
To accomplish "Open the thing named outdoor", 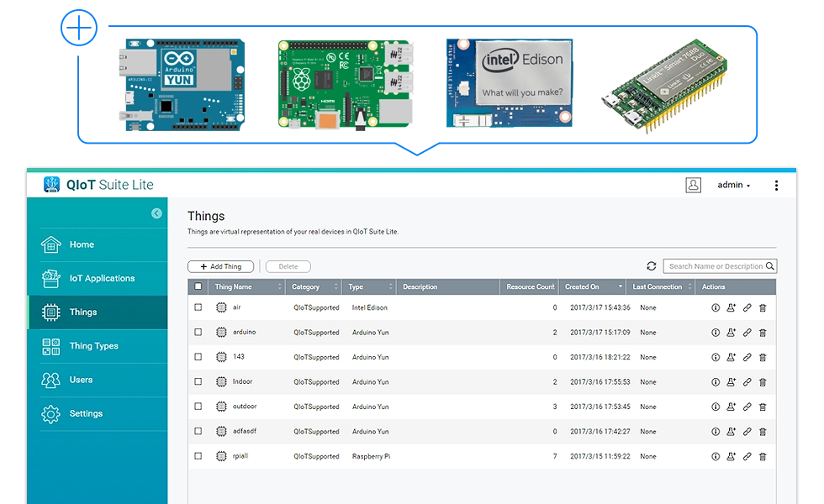I will pos(245,407).
